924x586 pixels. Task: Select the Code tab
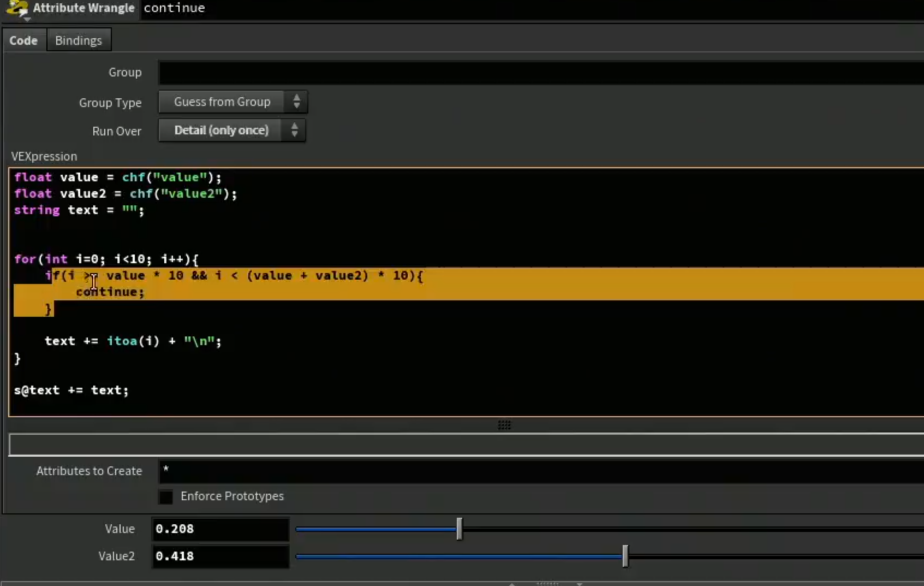coord(23,40)
